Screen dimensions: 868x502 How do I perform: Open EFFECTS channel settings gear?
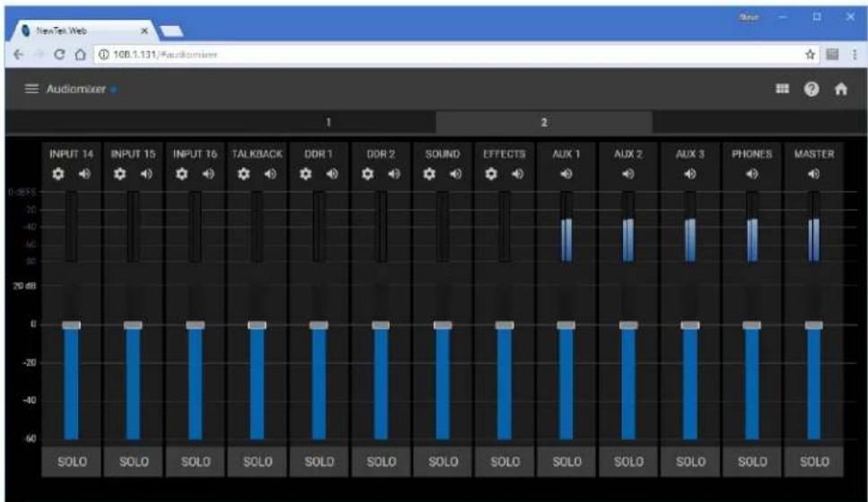491,174
